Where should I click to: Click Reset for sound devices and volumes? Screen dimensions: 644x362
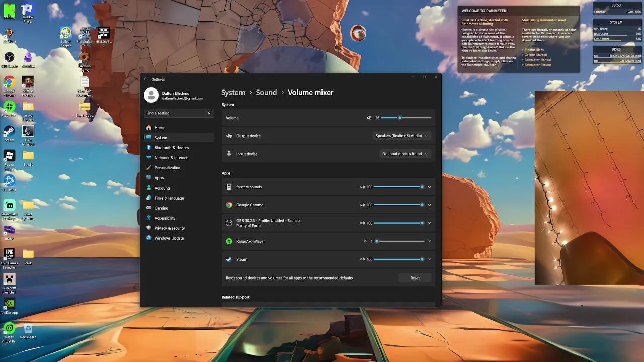(x=415, y=278)
